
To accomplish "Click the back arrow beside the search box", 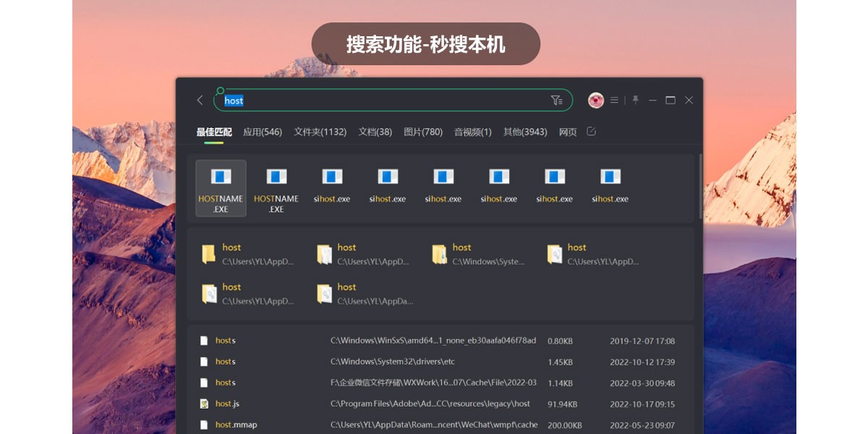I will (x=200, y=101).
